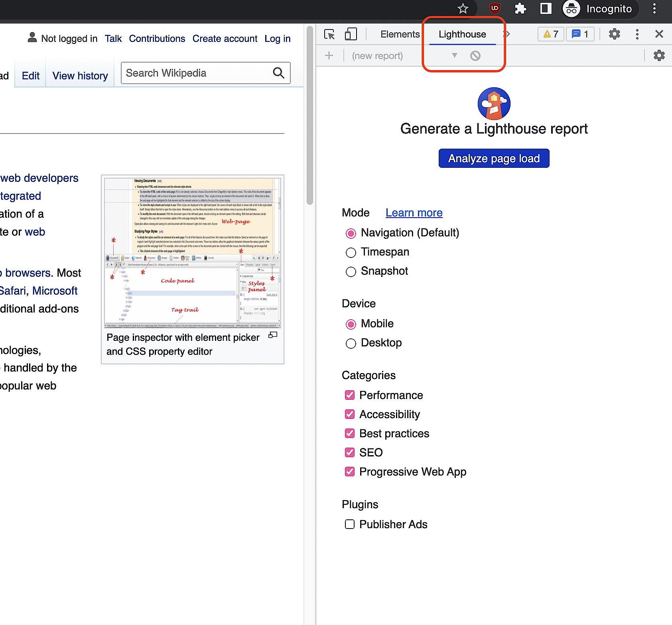This screenshot has width=672, height=625.
Task: Open the DevTools settings gear
Action: click(x=614, y=34)
